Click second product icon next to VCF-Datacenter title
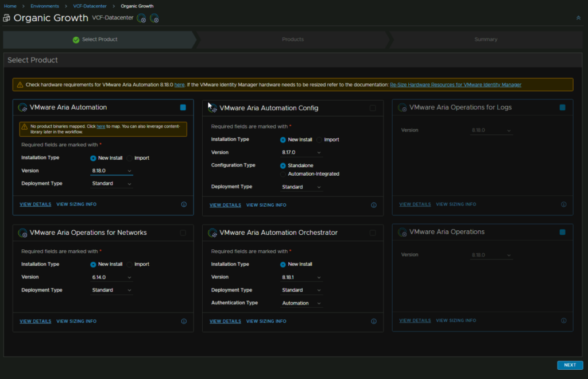Image resolution: width=588 pixels, height=379 pixels. click(154, 18)
